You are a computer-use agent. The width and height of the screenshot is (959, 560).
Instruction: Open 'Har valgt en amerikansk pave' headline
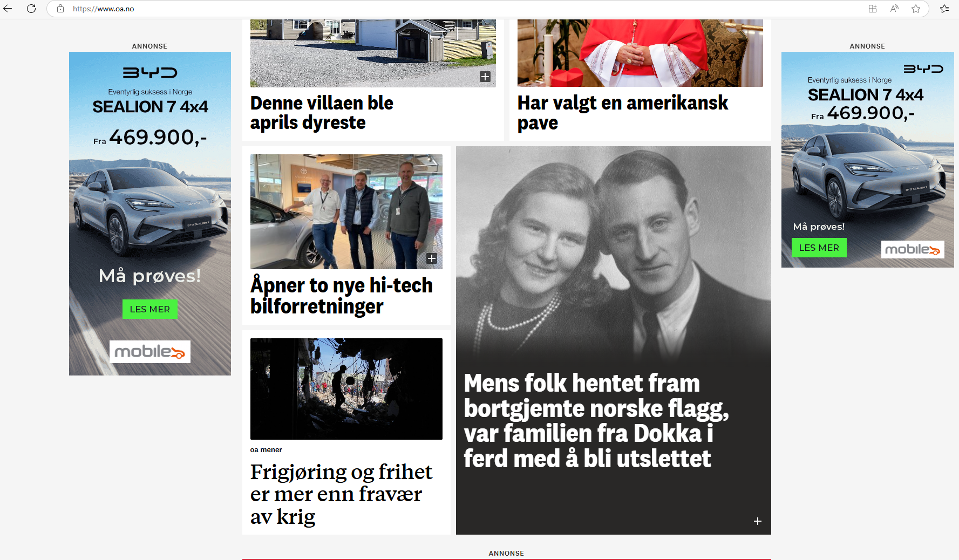[x=623, y=113]
